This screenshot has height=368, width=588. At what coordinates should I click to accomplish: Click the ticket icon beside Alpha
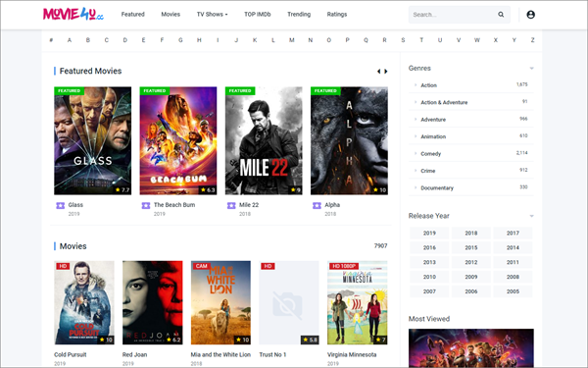(x=317, y=205)
